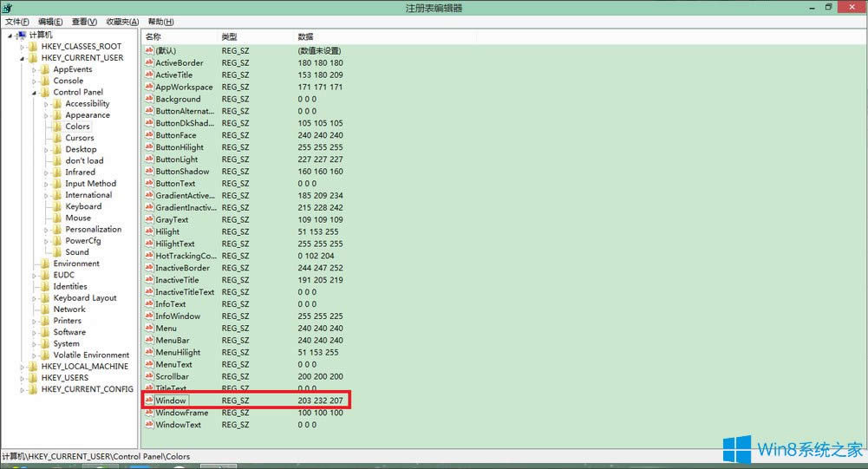Click the Desktop folder icon

[x=57, y=149]
